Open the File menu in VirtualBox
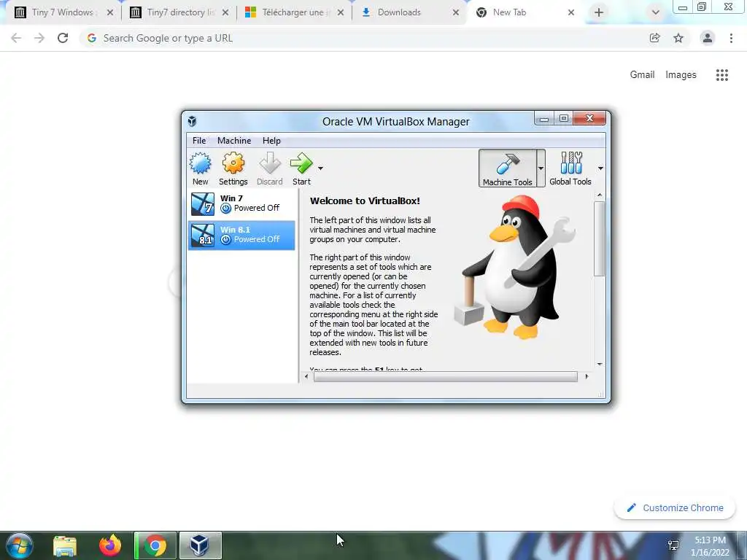This screenshot has height=560, width=747. click(x=199, y=141)
